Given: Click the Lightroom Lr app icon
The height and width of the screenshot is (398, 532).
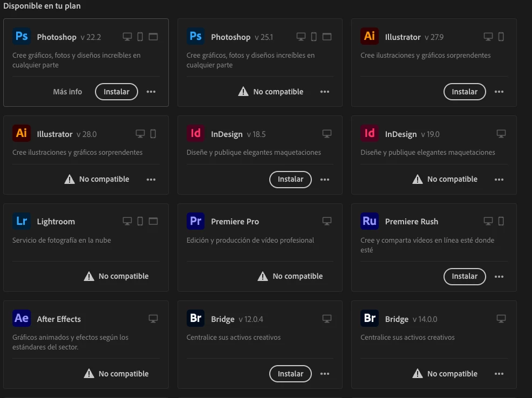Looking at the screenshot, I should 22,221.
